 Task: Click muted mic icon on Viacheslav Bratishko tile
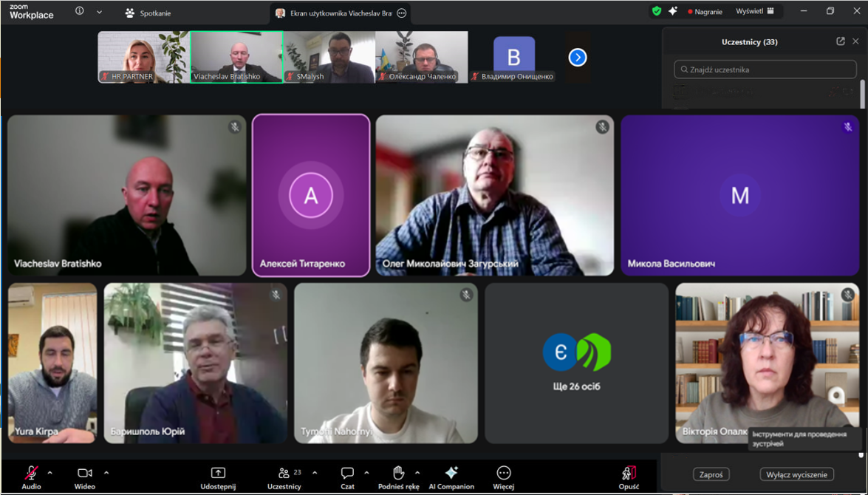[x=235, y=127]
